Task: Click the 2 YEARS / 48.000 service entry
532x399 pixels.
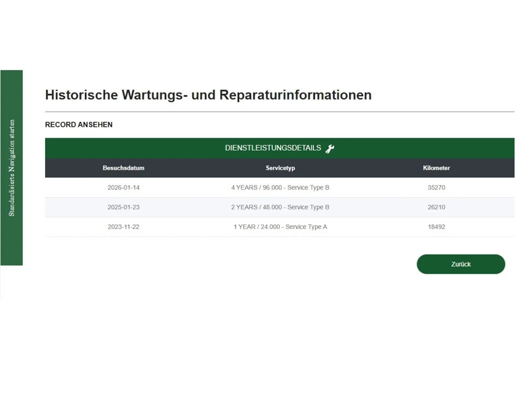Action: click(x=280, y=207)
